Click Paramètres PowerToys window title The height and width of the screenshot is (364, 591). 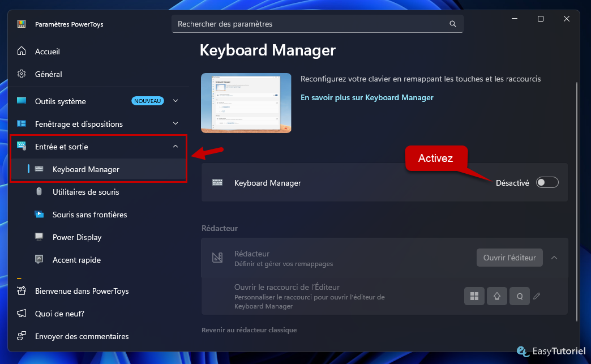coord(69,24)
